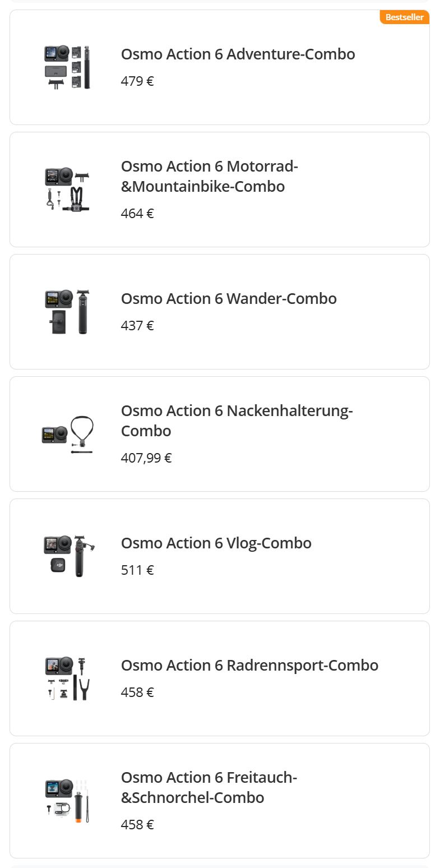Click the 464 € price
The image size is (440, 868).
click(x=137, y=214)
